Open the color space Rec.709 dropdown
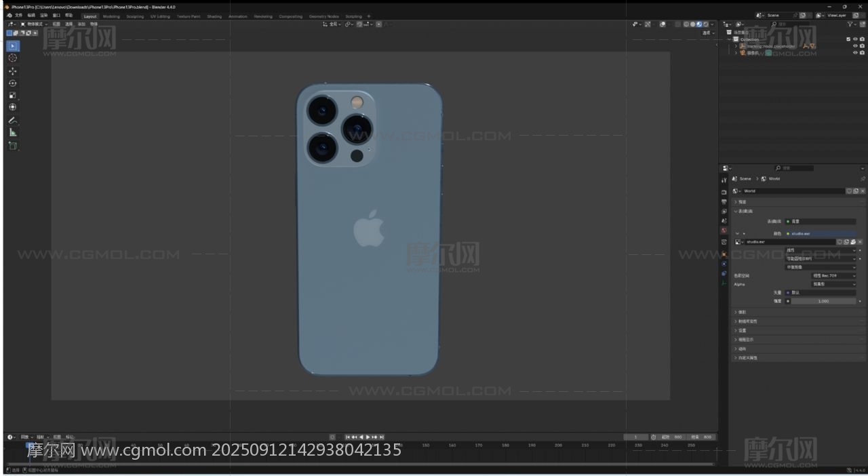The height and width of the screenshot is (476, 868). point(834,276)
